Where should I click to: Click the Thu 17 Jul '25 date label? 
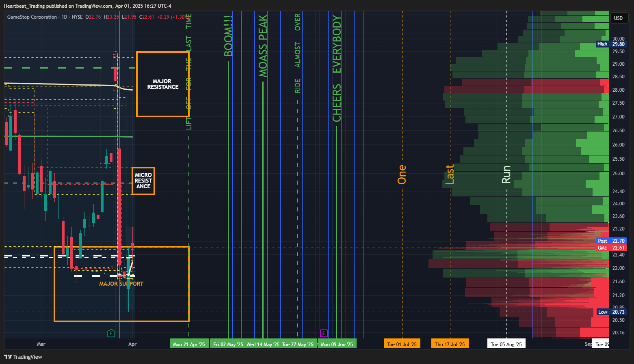tap(450, 344)
